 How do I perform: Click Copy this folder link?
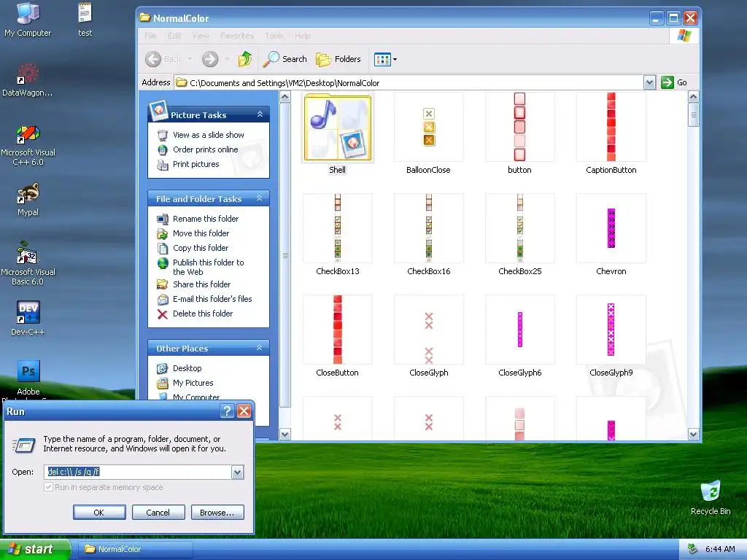(x=200, y=248)
